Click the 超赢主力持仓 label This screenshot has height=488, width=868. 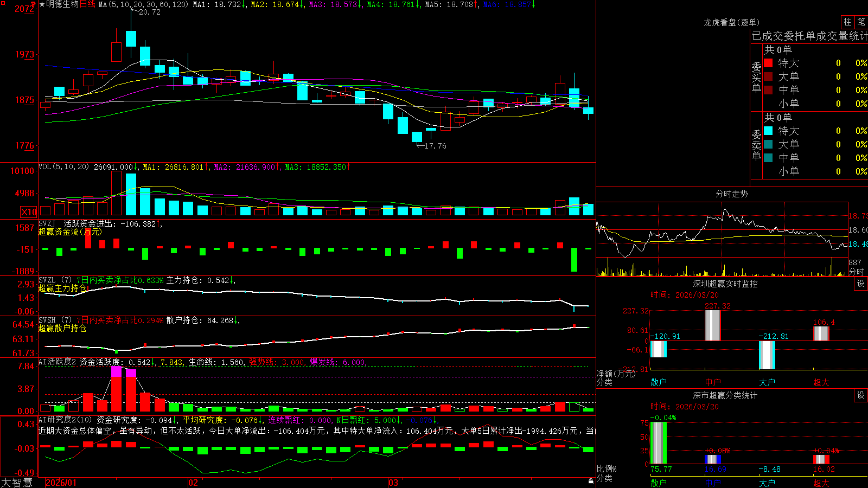[x=62, y=288]
